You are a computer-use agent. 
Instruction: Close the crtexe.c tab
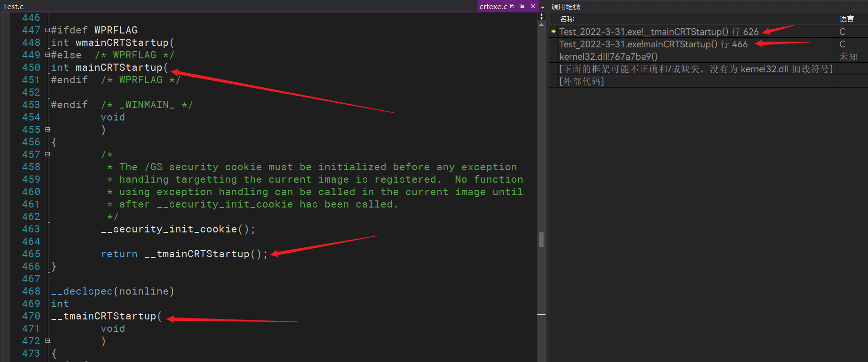click(533, 6)
